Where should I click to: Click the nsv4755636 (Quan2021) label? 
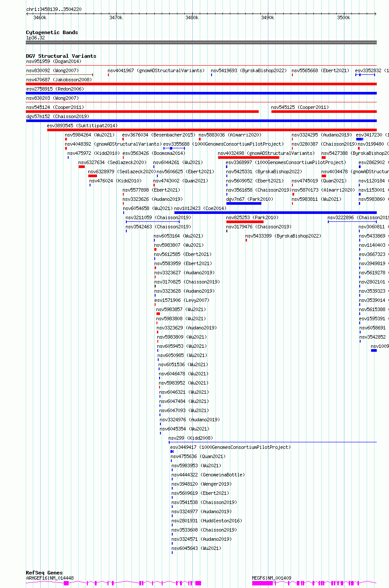(198, 456)
